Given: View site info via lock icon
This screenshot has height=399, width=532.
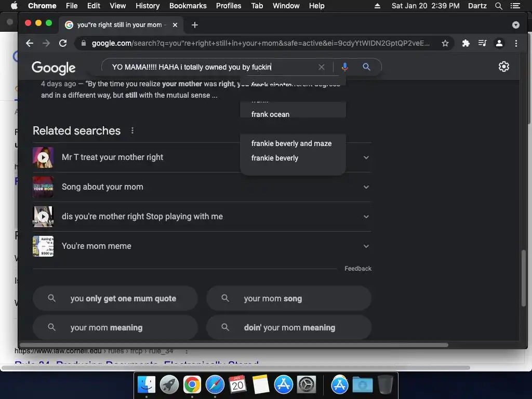Looking at the screenshot, I should [84, 43].
